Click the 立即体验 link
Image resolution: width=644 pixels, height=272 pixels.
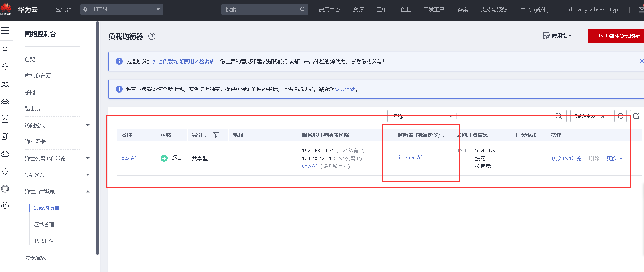[x=345, y=89]
